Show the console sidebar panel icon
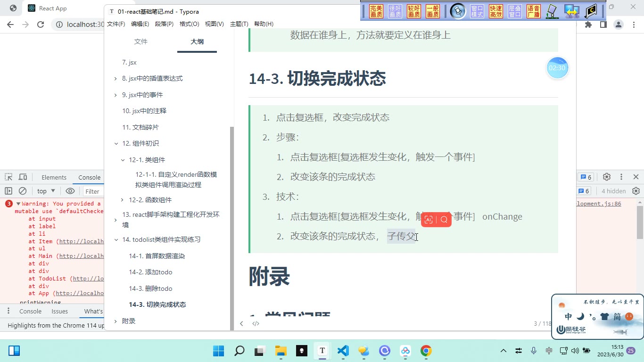This screenshot has height=362, width=644. pos(8,191)
